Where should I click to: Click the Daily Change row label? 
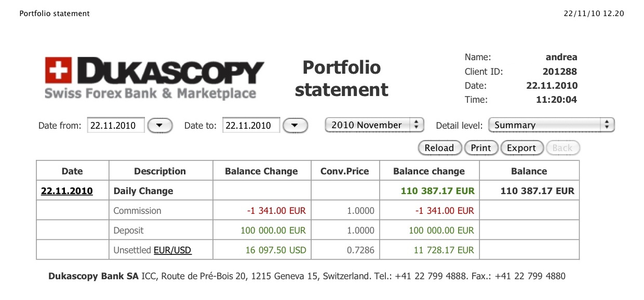143,191
